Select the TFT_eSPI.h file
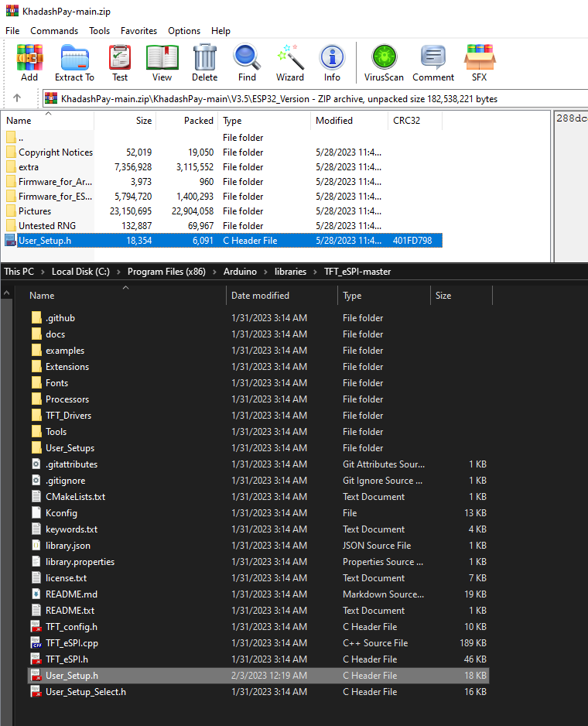588x726 pixels. pos(258,659)
